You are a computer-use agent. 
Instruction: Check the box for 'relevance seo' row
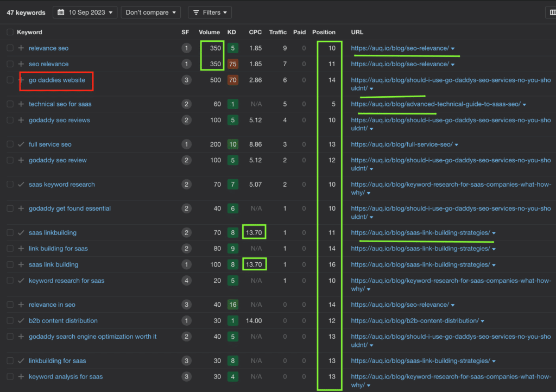(x=10, y=48)
